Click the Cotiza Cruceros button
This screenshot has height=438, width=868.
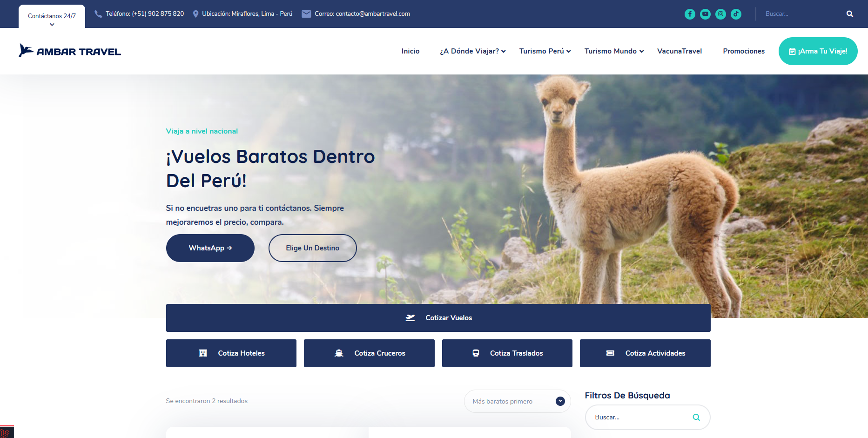coord(369,353)
